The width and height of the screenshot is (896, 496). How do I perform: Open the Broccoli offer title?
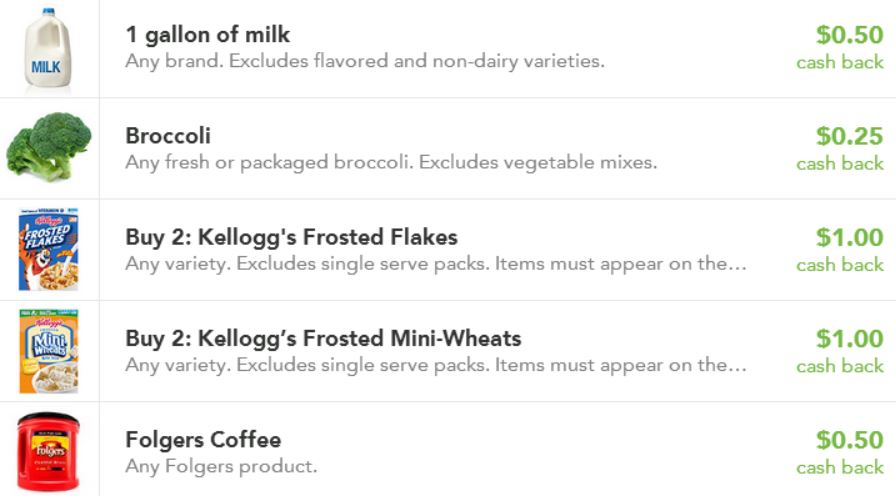[x=168, y=136]
